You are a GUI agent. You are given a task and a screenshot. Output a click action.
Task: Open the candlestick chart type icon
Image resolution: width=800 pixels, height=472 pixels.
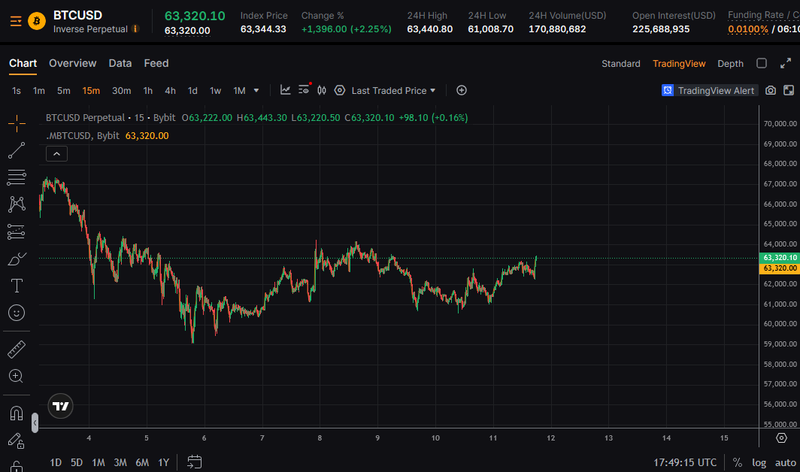click(321, 90)
